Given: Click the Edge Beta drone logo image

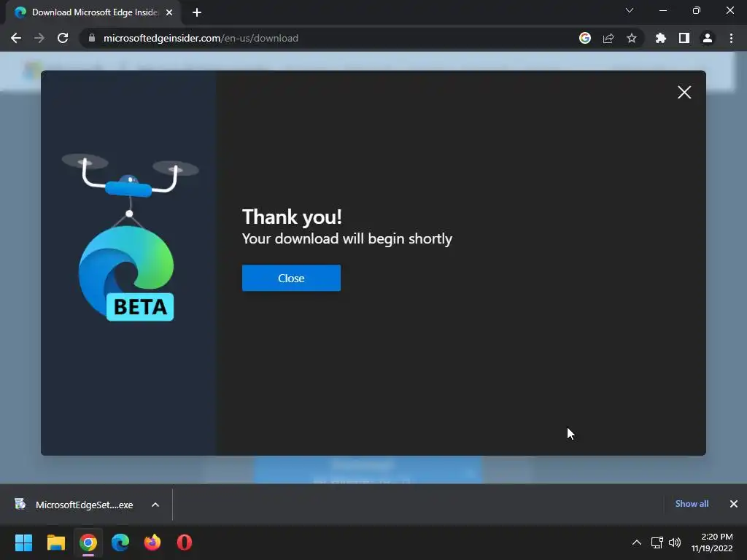Looking at the screenshot, I should coord(129,237).
